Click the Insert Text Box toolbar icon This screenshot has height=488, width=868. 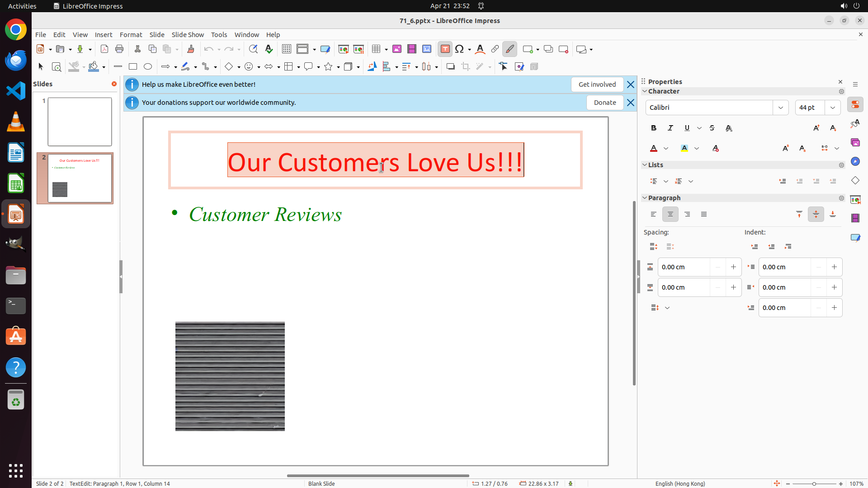pos(445,49)
